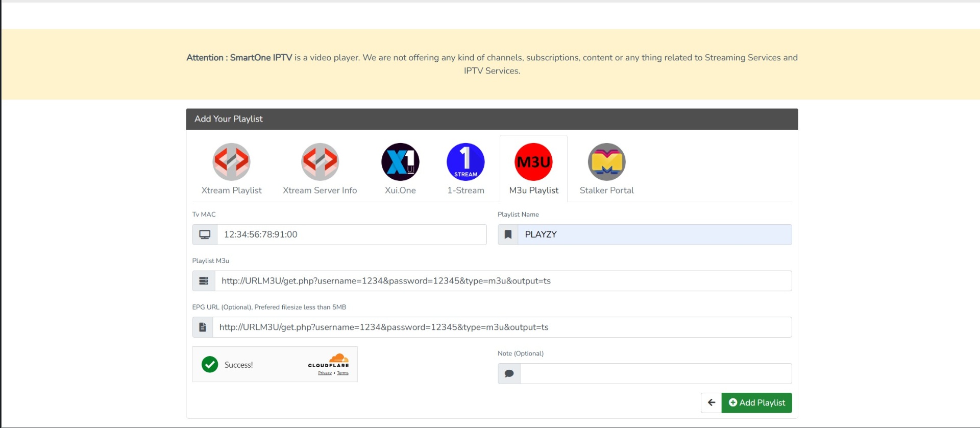Click the 'Tv MAC' label
The image size is (980, 428).
204,215
